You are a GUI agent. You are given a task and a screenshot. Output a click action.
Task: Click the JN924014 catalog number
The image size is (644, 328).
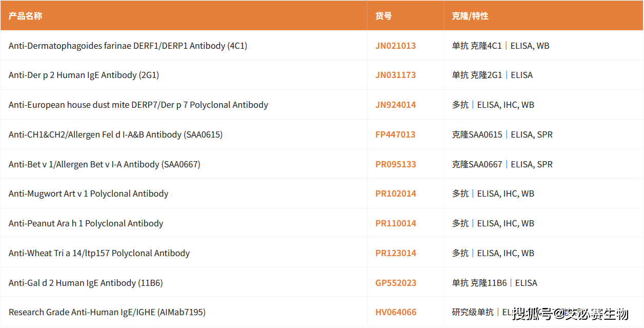[395, 105]
